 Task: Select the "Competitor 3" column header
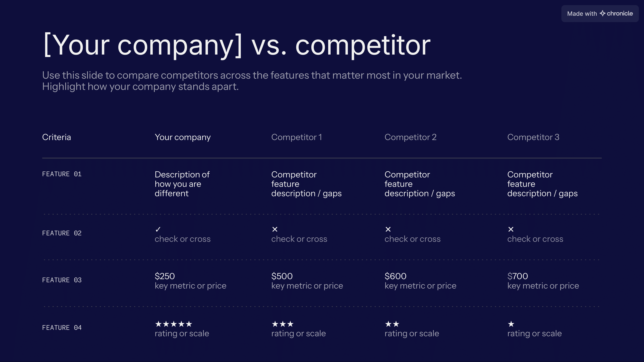click(x=533, y=137)
